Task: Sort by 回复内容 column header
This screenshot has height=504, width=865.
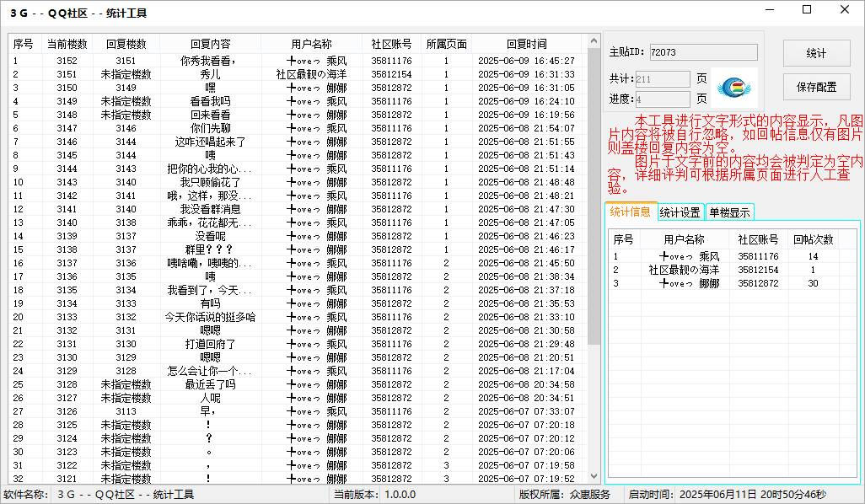Action: tap(210, 44)
